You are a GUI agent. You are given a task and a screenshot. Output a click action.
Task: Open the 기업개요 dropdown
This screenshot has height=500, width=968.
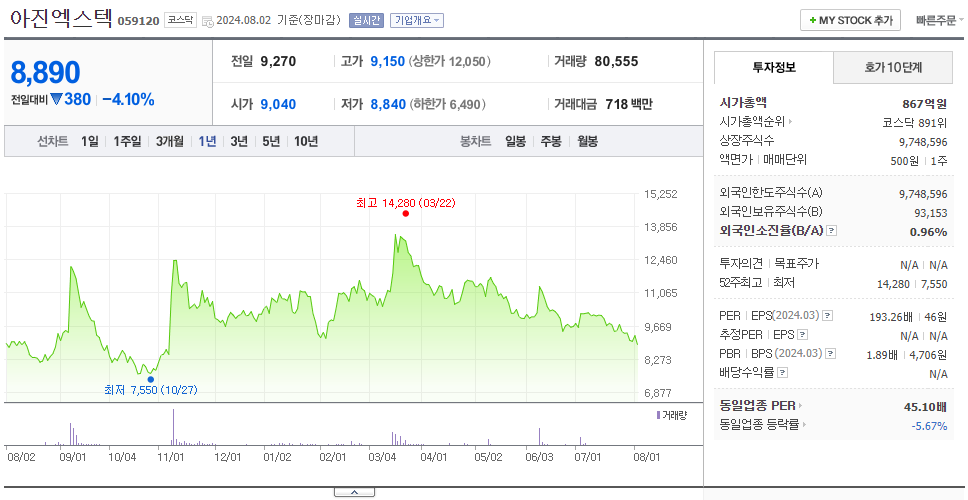tap(417, 20)
